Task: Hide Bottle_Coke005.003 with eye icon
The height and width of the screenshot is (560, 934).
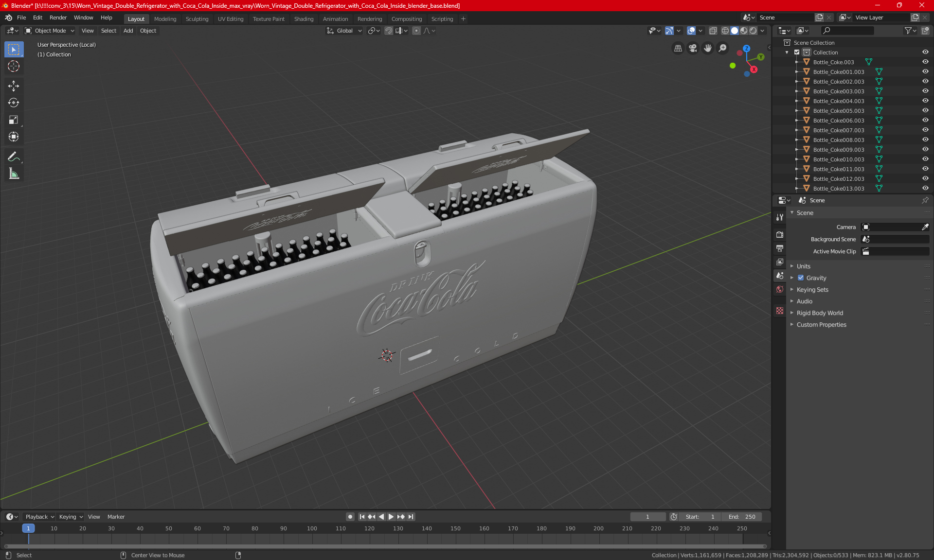Action: pyautogui.click(x=925, y=111)
